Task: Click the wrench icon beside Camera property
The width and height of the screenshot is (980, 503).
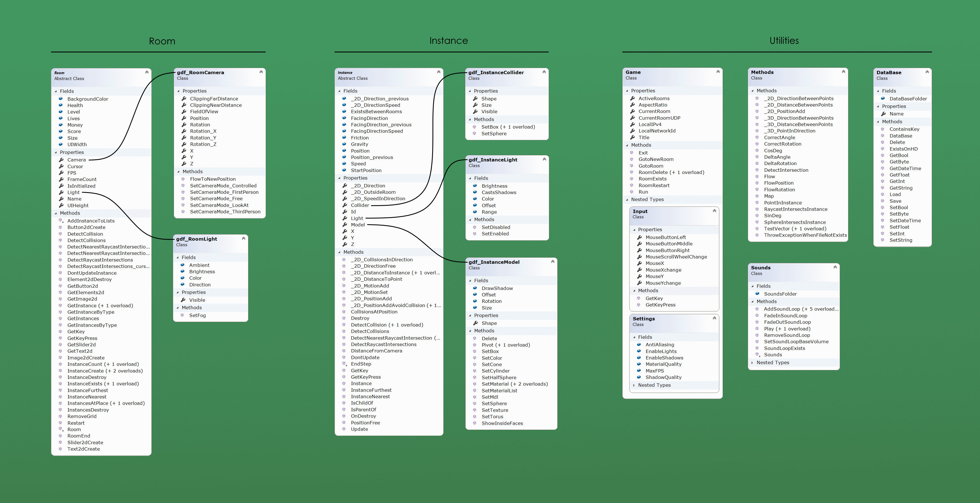Action: click(61, 160)
